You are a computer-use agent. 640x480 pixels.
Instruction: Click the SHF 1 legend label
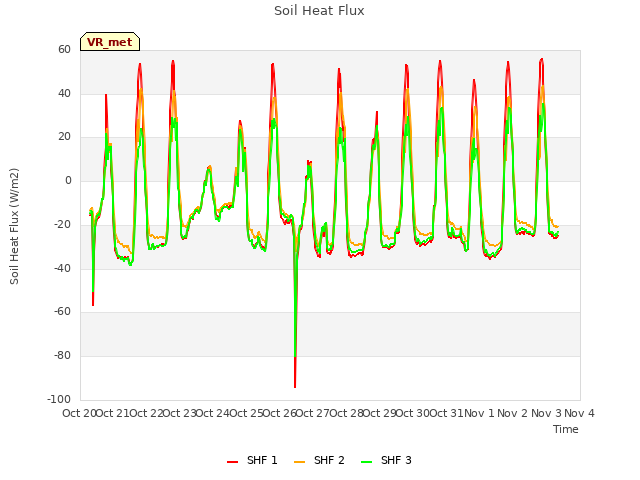point(262,460)
